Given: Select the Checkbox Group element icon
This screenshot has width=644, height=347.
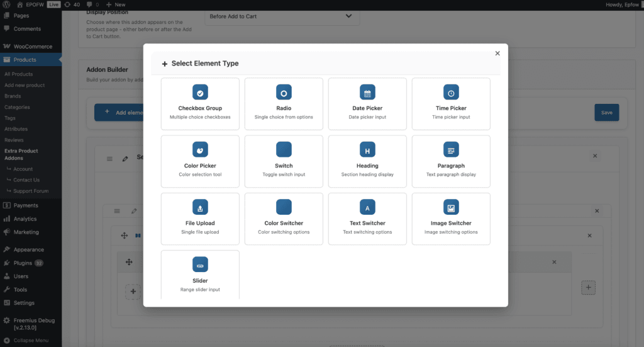Looking at the screenshot, I should click(200, 93).
